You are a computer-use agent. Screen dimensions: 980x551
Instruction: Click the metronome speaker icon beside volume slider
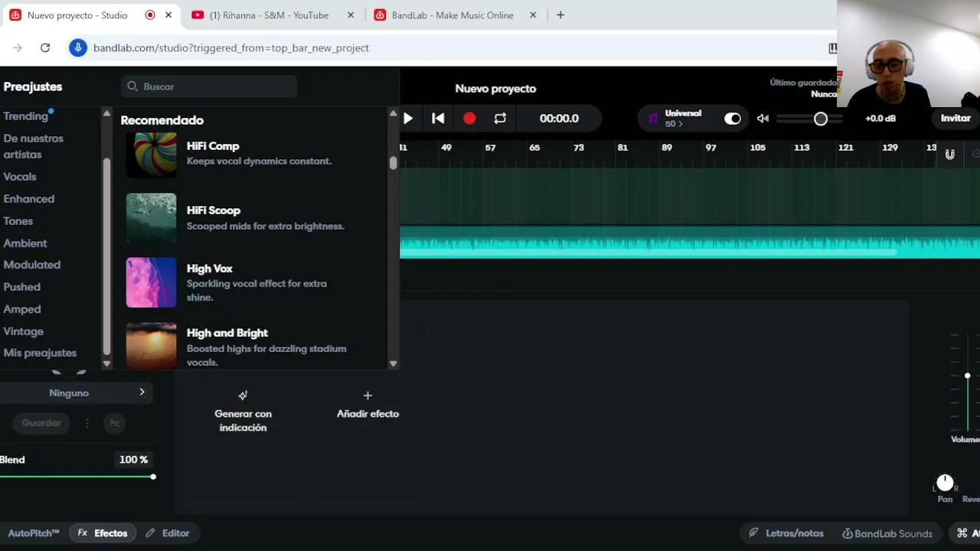tap(763, 119)
